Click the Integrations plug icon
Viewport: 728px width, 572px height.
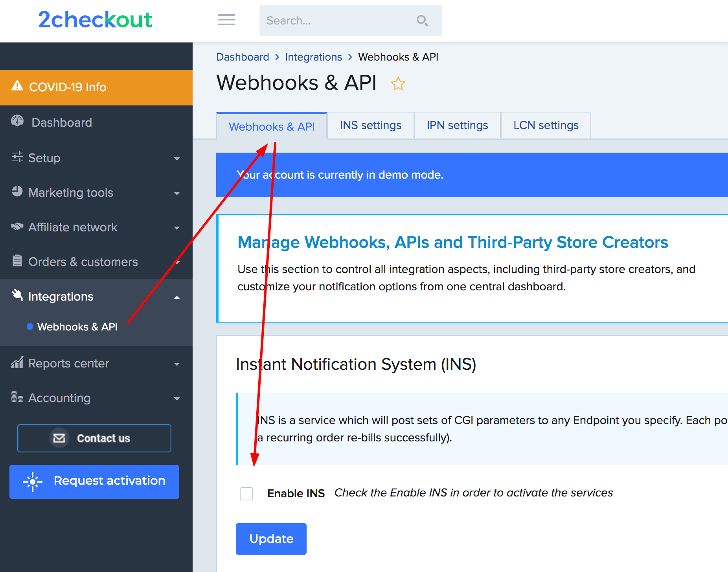coord(17,295)
